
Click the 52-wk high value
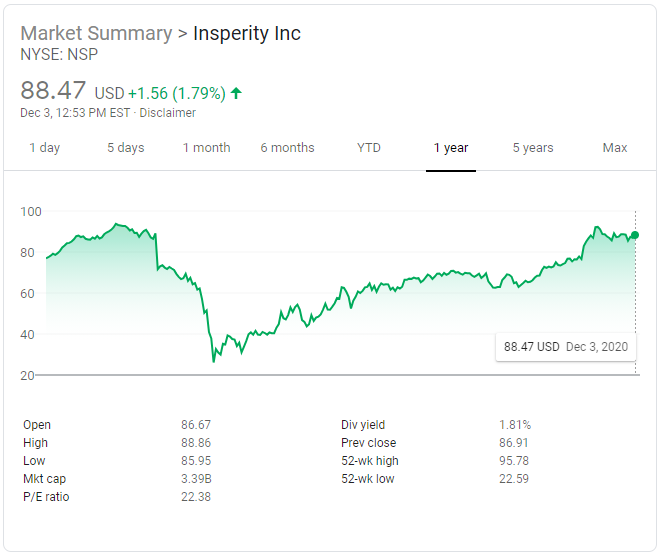[x=514, y=461]
